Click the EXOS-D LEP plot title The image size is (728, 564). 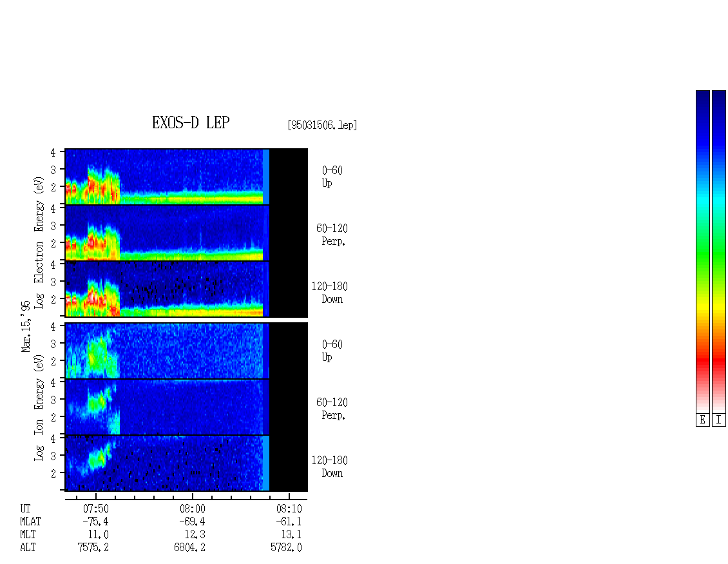191,122
